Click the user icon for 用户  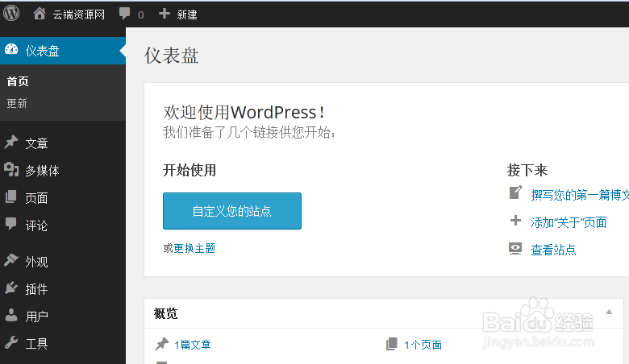pos(11,315)
